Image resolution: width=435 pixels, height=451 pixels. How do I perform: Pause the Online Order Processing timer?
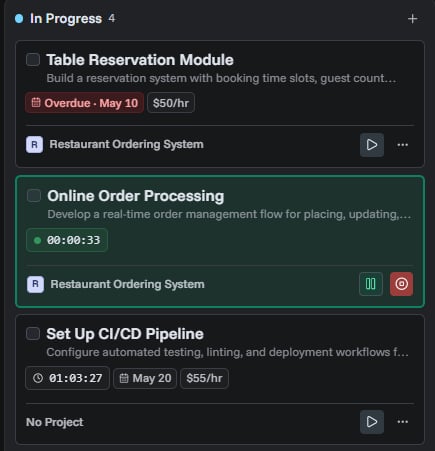point(371,284)
